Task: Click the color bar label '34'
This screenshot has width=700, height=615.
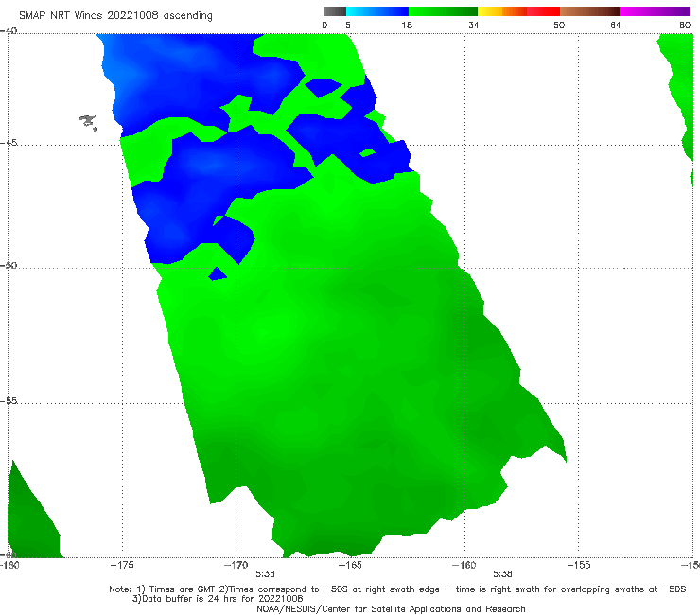Action: 474,25
